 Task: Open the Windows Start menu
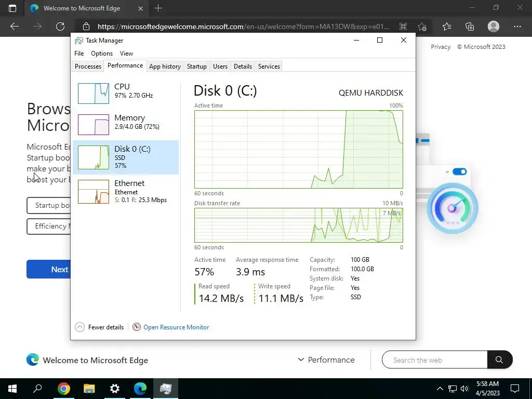click(x=12, y=389)
